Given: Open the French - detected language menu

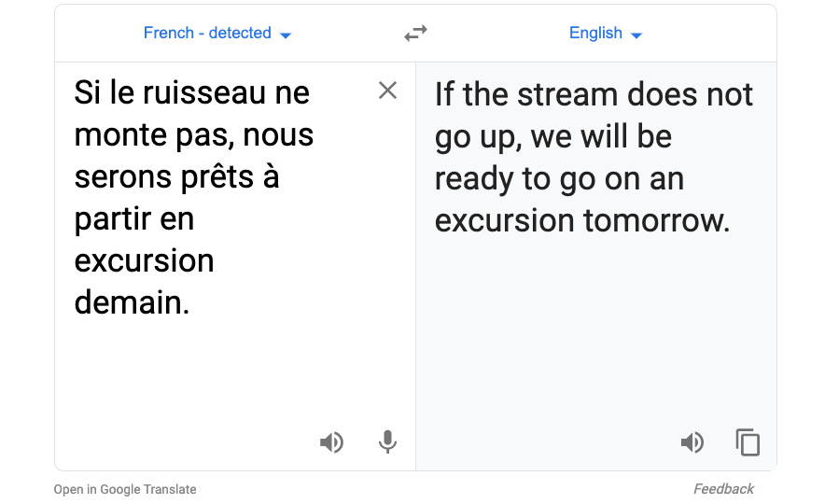Looking at the screenshot, I should pos(207,34).
